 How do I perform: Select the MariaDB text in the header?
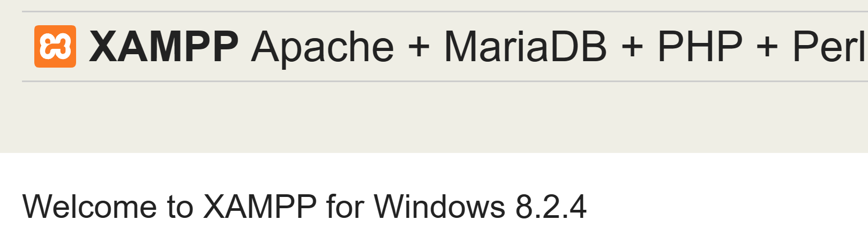click(525, 47)
